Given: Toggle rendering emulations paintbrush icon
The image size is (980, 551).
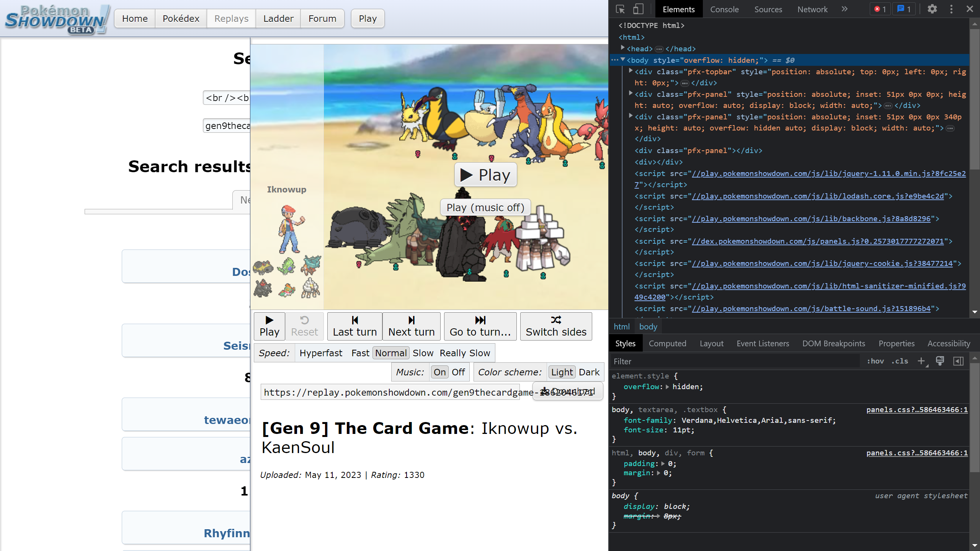Looking at the screenshot, I should [940, 361].
